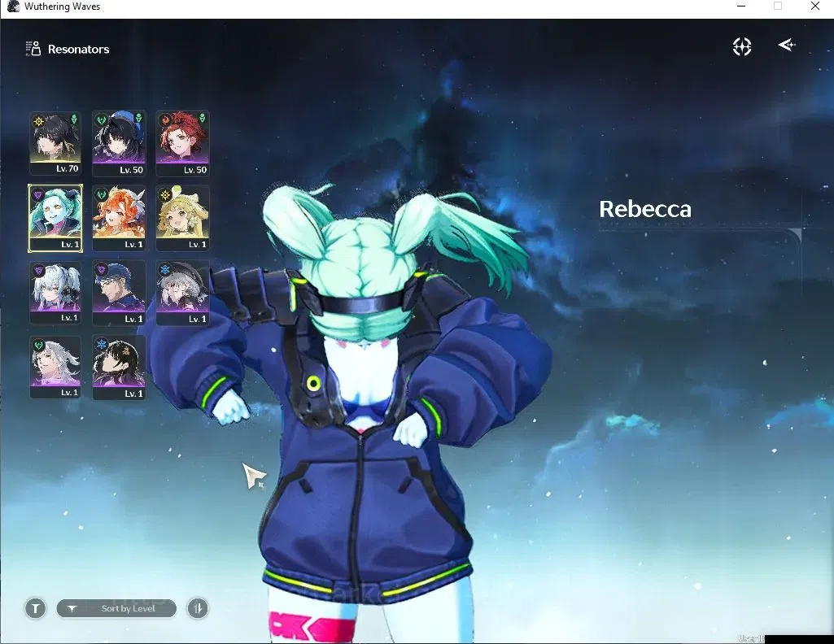Click the Resonators title text
Screen dimensions: 834x644
(79, 49)
